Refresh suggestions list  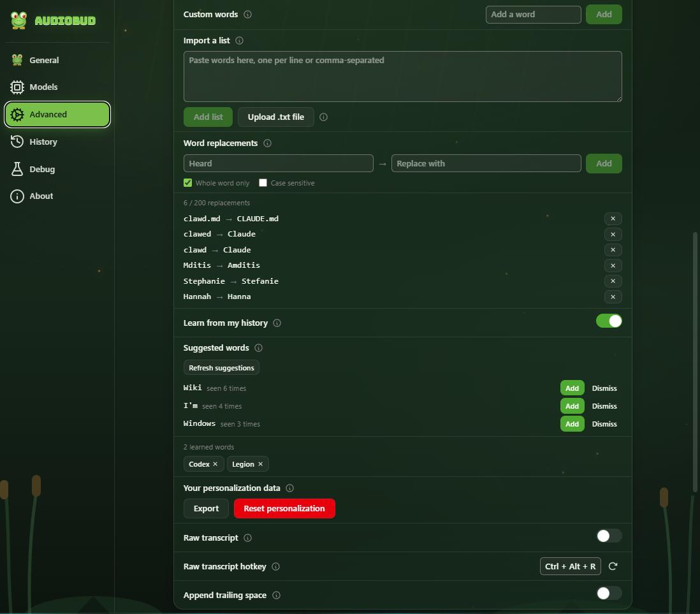pos(221,367)
